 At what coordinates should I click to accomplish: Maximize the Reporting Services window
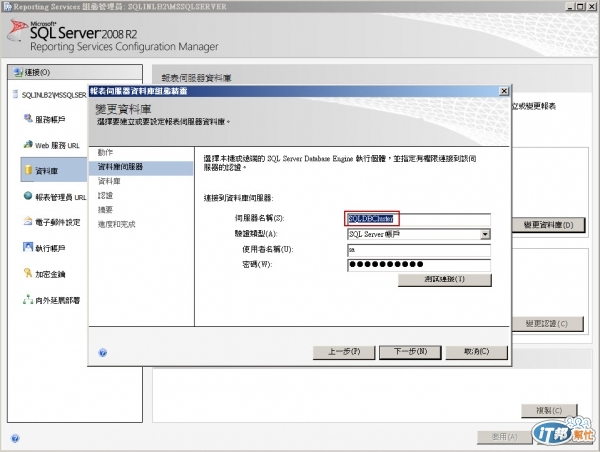(580, 7)
